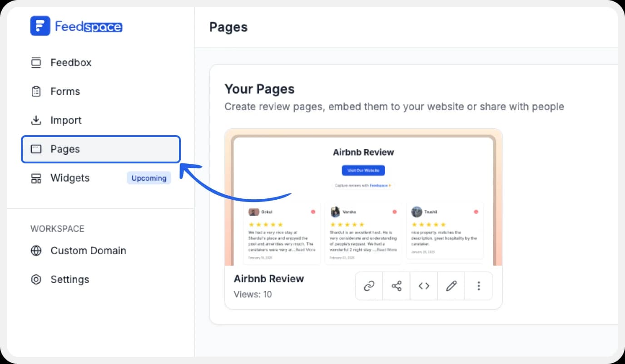
Task: Click the Forms clipboard icon
Action: click(x=36, y=92)
